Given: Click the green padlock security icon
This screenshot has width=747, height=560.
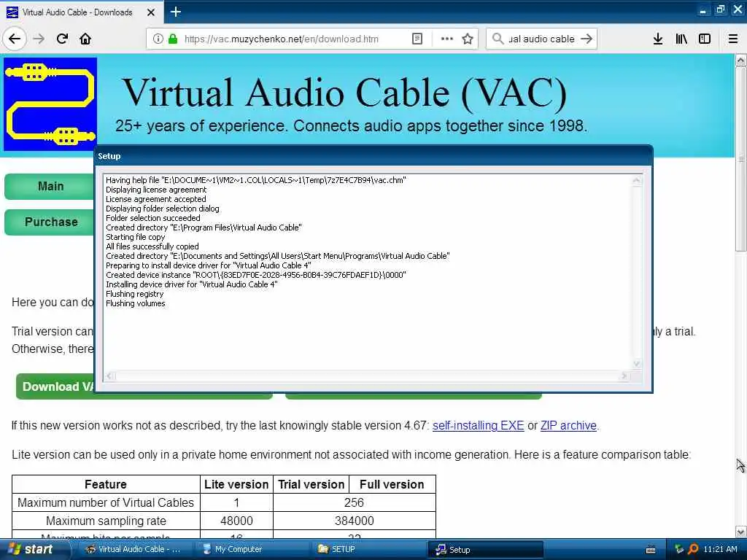Looking at the screenshot, I should click(x=173, y=39).
